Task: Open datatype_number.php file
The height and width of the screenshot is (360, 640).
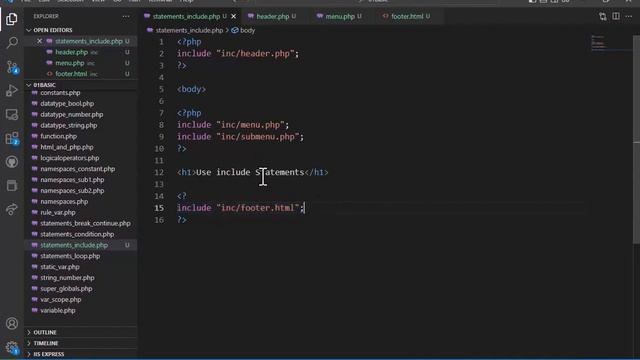Action: click(71, 115)
